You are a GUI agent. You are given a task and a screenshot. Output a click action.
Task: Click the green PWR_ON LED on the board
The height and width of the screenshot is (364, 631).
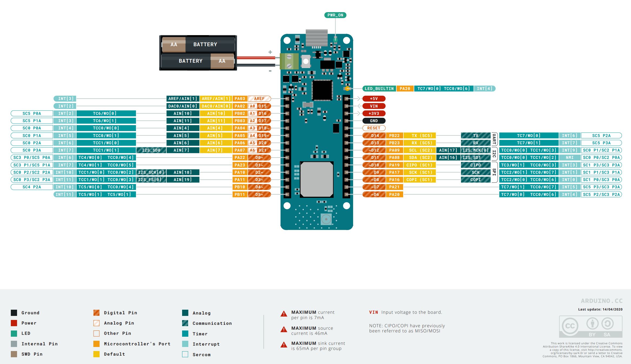coord(335,40)
